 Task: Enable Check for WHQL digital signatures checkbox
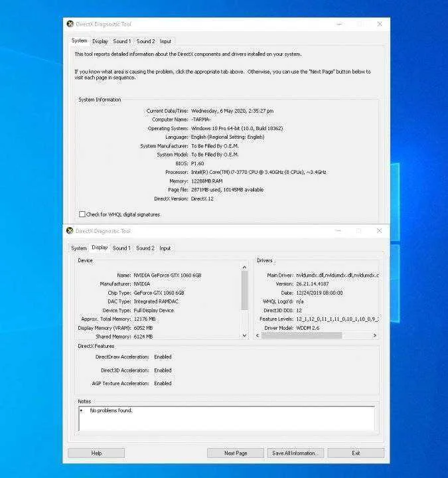click(82, 214)
